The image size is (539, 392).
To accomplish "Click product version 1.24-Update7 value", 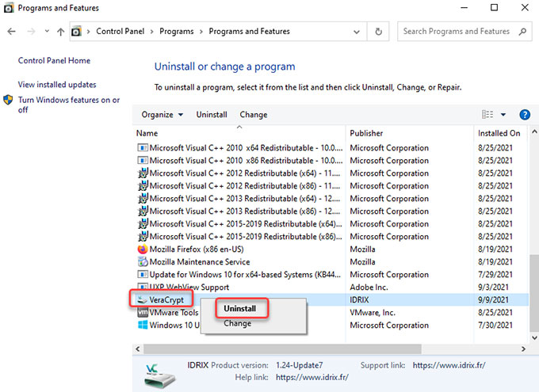I will click(x=299, y=365).
